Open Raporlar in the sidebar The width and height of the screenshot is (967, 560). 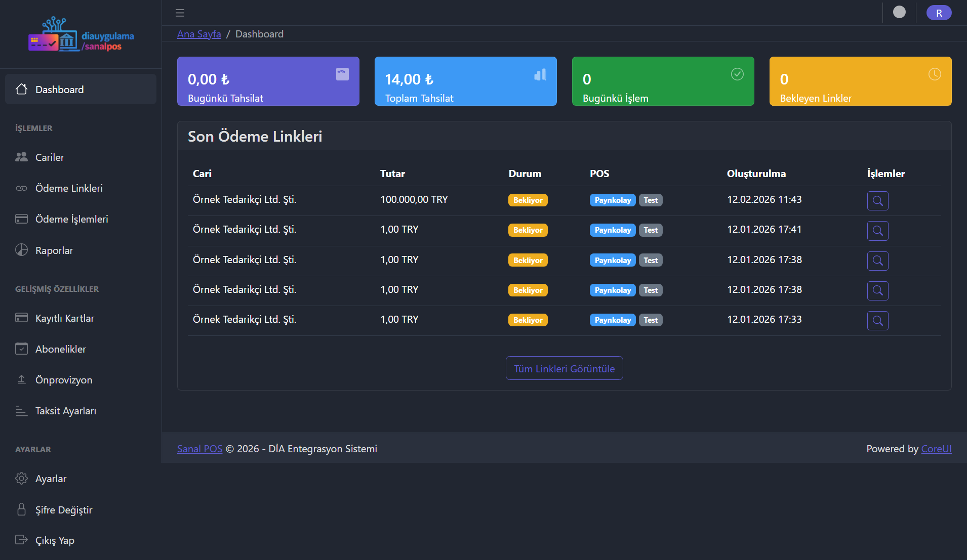click(x=80, y=250)
